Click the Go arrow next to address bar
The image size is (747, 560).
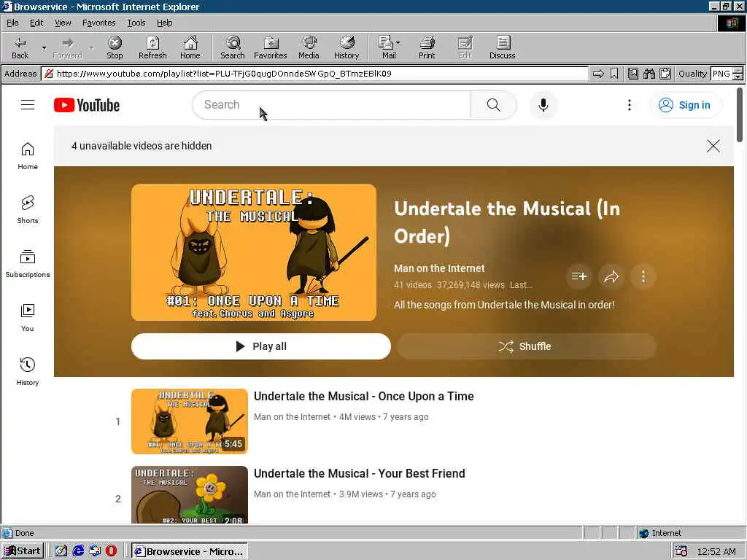[598, 74]
